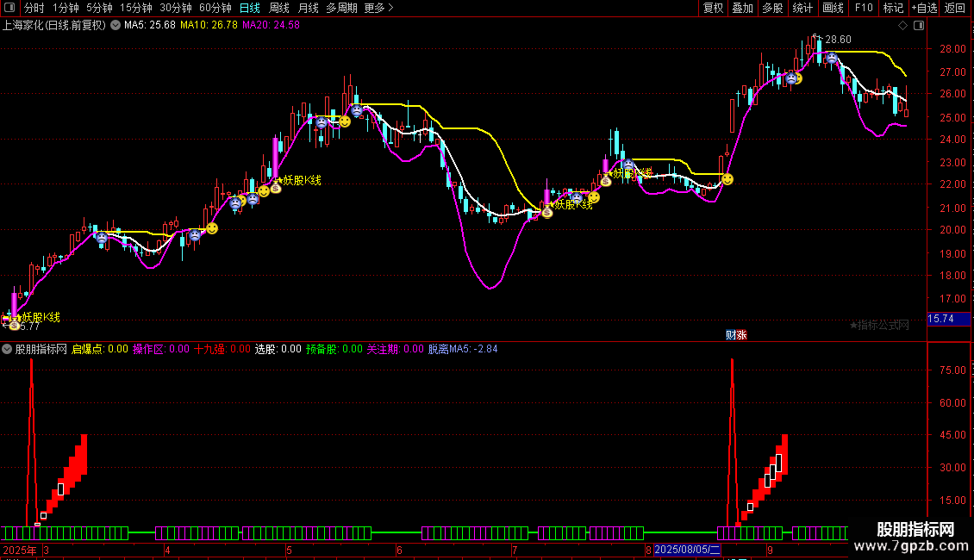Click the sad face signal near 27.00
This screenshot has width=974, height=560.
[x=790, y=79]
